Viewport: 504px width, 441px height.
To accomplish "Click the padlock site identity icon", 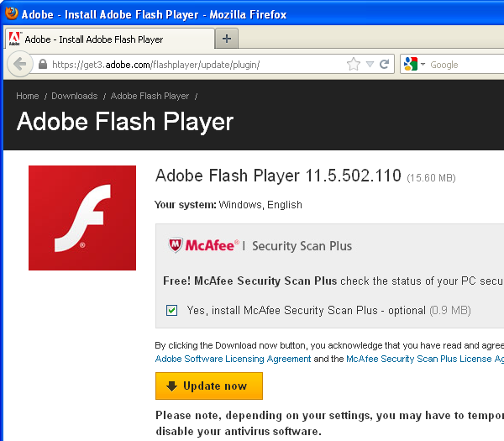I will (43, 65).
